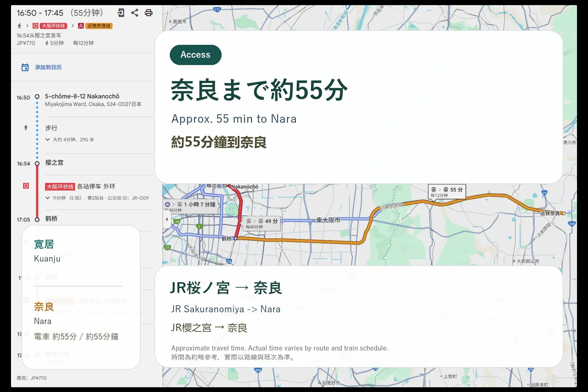Click the red O line icon beside 大阪环状线 step
The height and width of the screenshot is (392, 588).
[x=26, y=186]
